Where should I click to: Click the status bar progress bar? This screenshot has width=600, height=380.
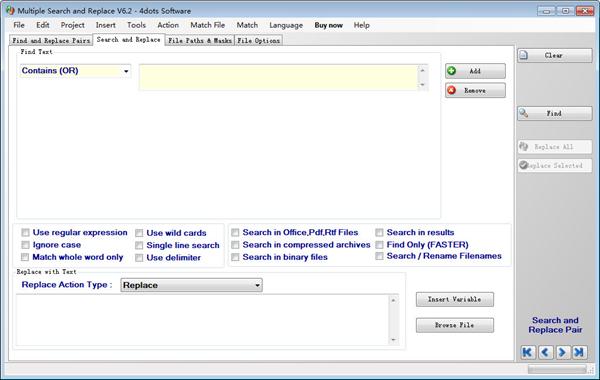tap(557, 369)
